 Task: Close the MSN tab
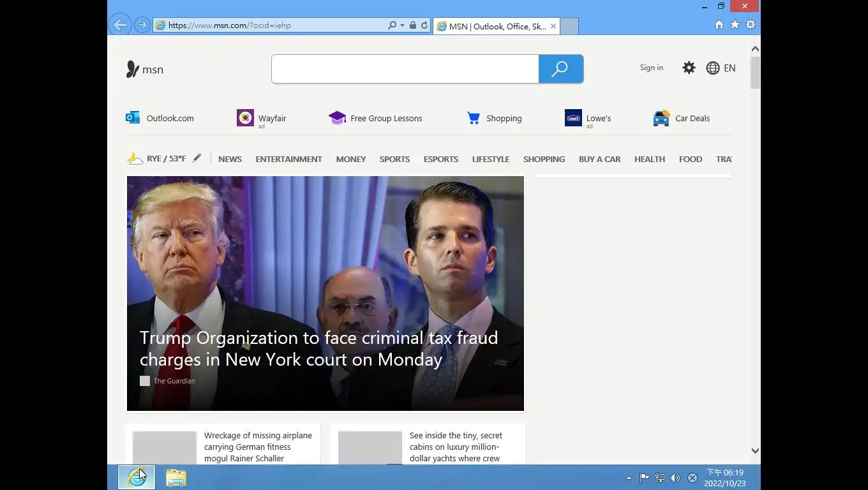tap(553, 26)
